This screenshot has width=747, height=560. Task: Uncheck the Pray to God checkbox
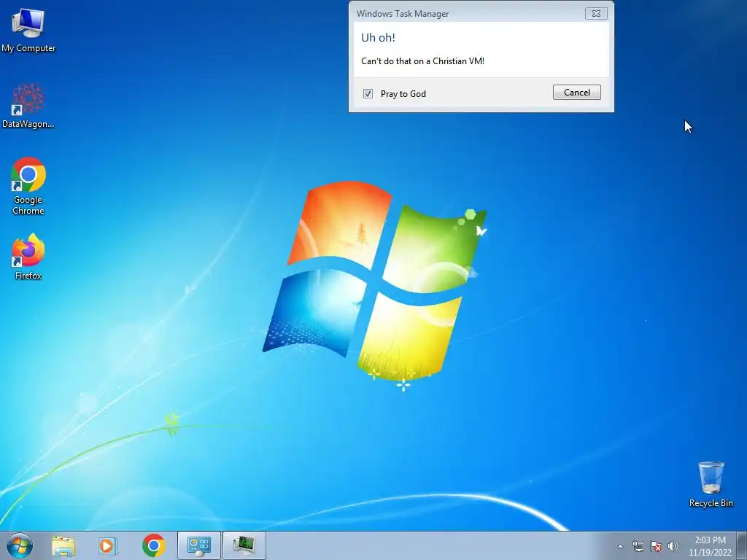coord(368,94)
